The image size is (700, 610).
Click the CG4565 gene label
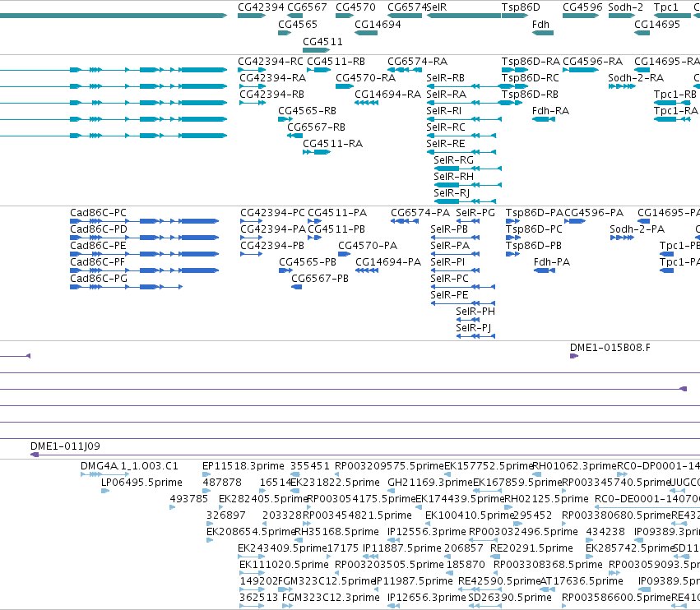pos(297,25)
